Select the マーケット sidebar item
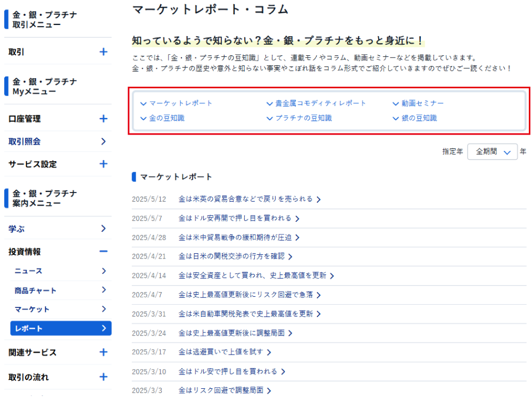Viewport: 532px width, 400px height. pos(60,309)
